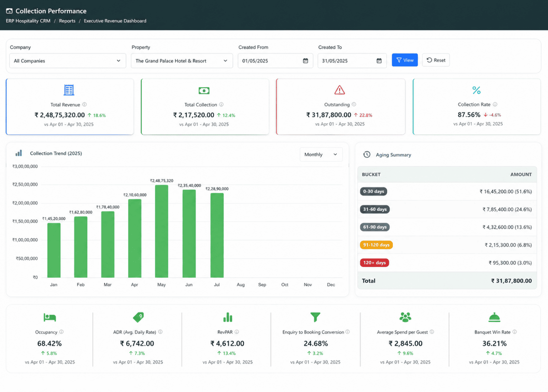
Task: Open the Collection Rate info tooltip icon
Action: click(495, 104)
